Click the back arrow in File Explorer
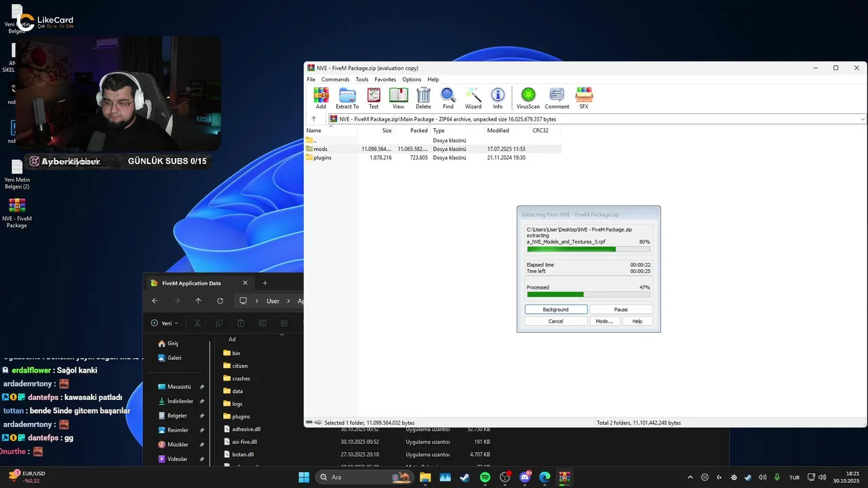This screenshot has height=488, width=868. [155, 301]
